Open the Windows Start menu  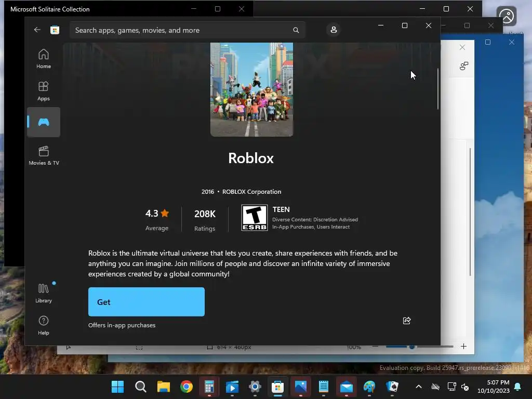coord(118,387)
